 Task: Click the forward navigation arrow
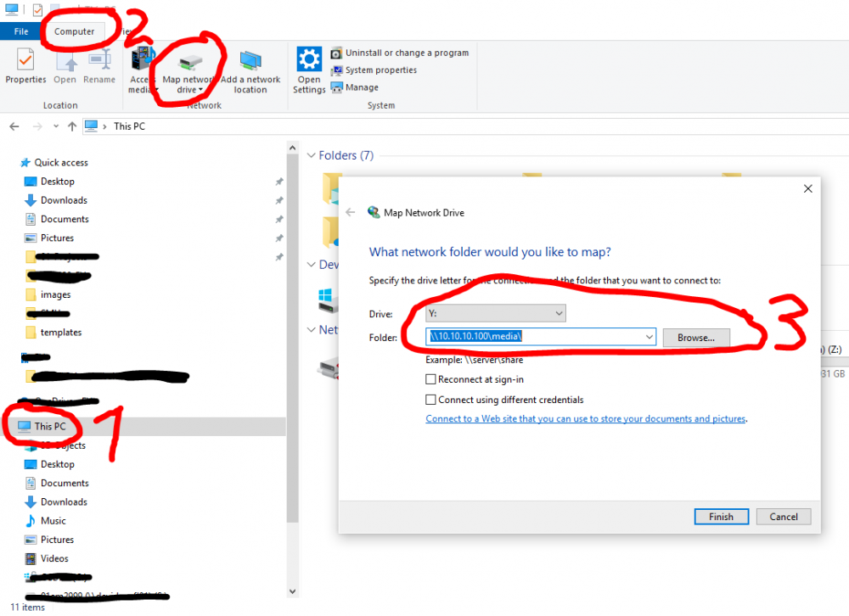click(37, 126)
